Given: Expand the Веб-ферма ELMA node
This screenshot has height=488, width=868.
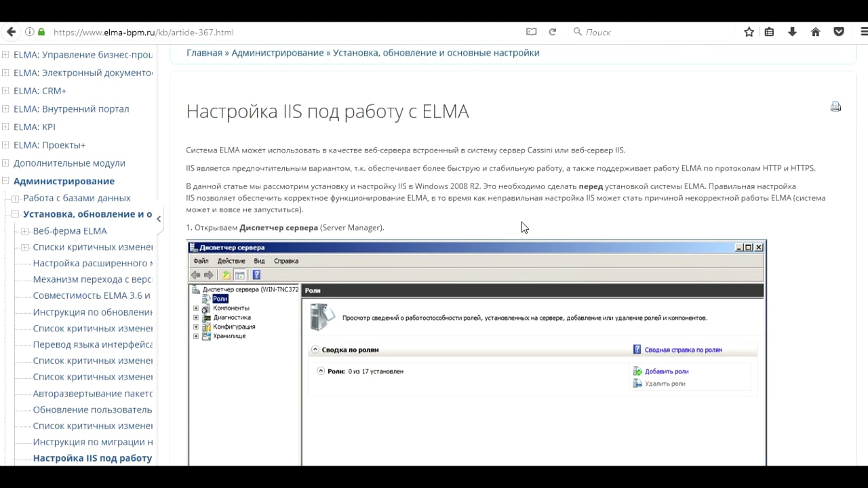Looking at the screenshot, I should click(25, 231).
